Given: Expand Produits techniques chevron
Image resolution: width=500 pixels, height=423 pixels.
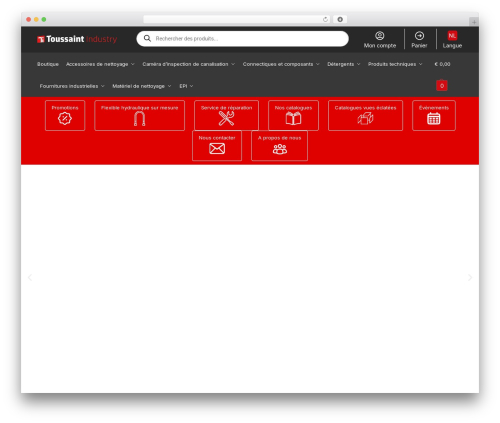Looking at the screenshot, I should (x=421, y=64).
